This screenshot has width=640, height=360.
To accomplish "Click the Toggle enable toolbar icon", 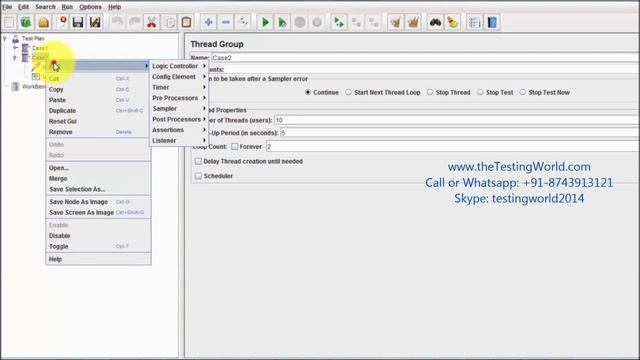I will [x=243, y=22].
